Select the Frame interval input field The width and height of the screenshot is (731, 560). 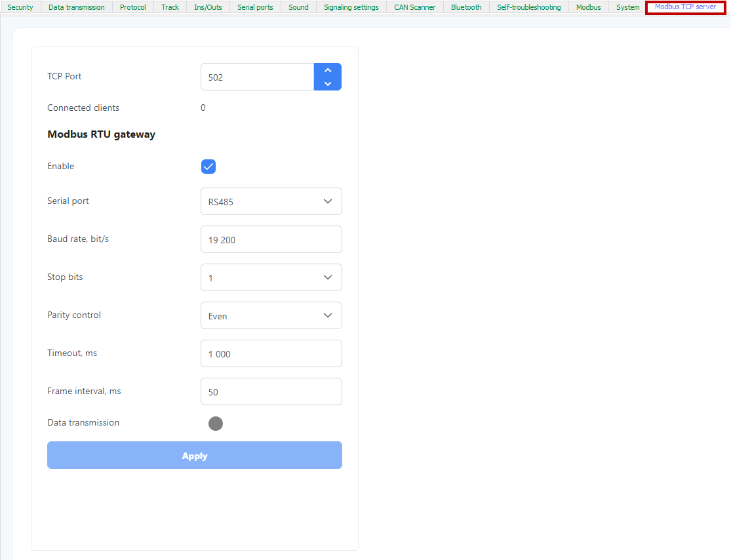(271, 391)
